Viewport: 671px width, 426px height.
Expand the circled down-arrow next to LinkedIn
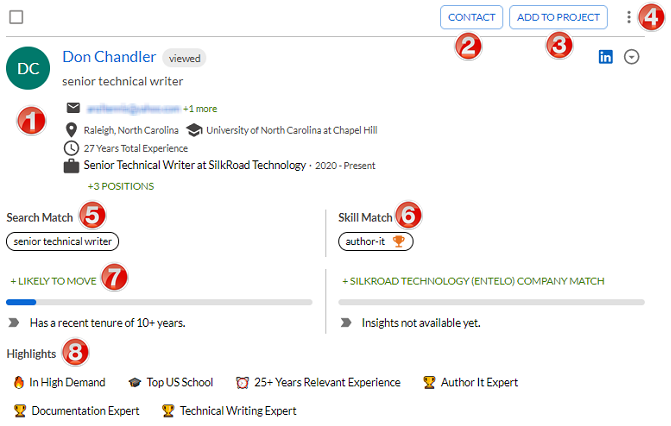click(631, 57)
